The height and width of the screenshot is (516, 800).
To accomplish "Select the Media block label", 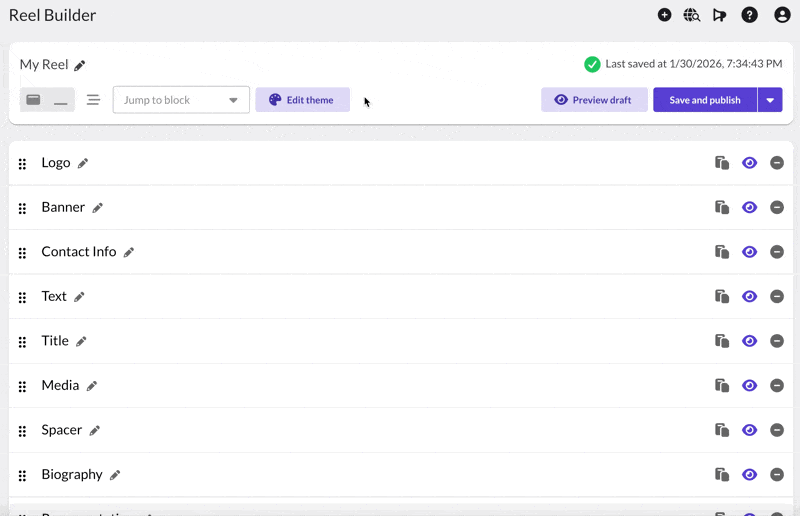I will pos(60,385).
